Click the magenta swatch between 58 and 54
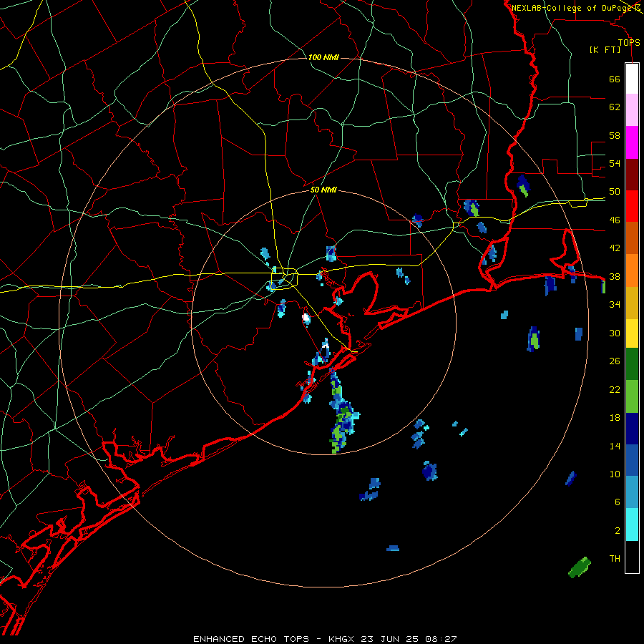Screen dimensions: 644x644 (x=632, y=142)
